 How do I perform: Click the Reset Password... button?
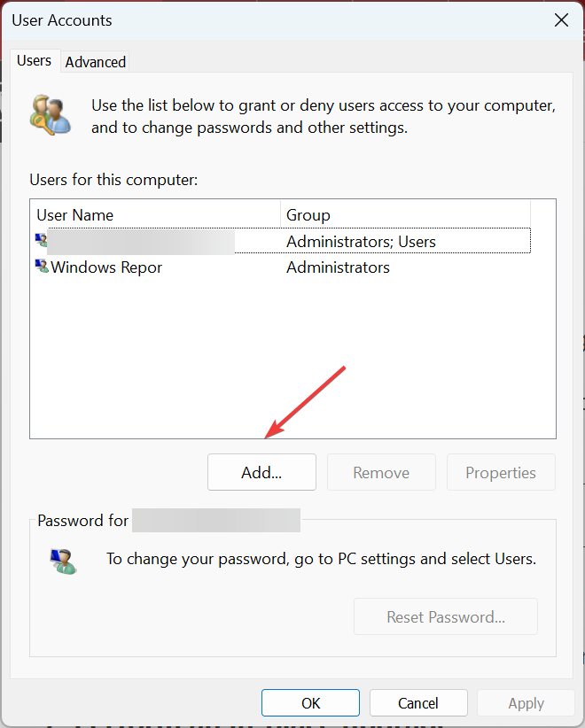click(x=446, y=616)
